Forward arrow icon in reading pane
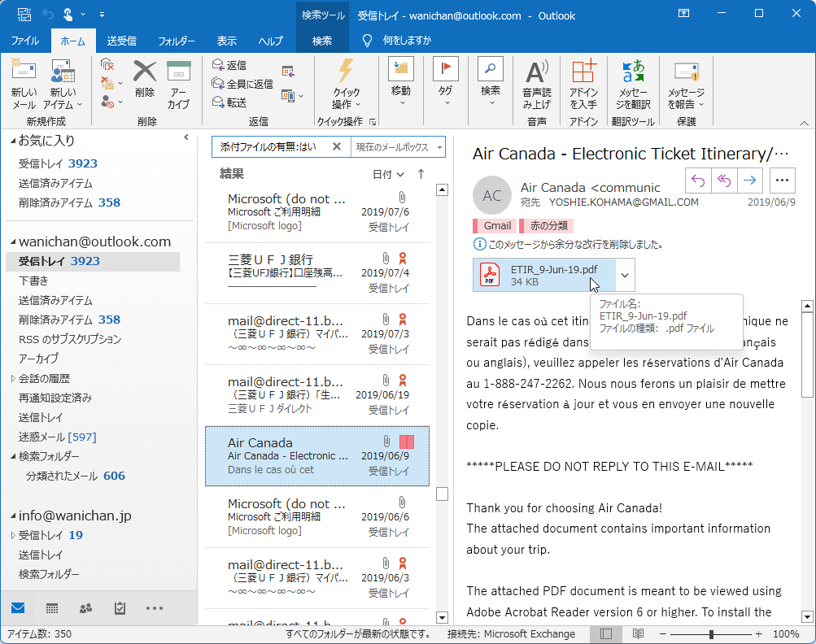 pyautogui.click(x=750, y=181)
